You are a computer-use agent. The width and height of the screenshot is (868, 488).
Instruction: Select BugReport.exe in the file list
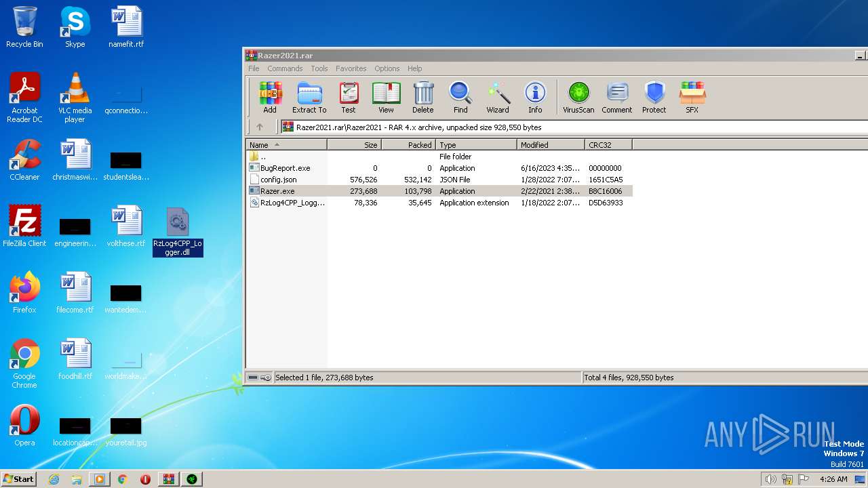tap(439, 168)
